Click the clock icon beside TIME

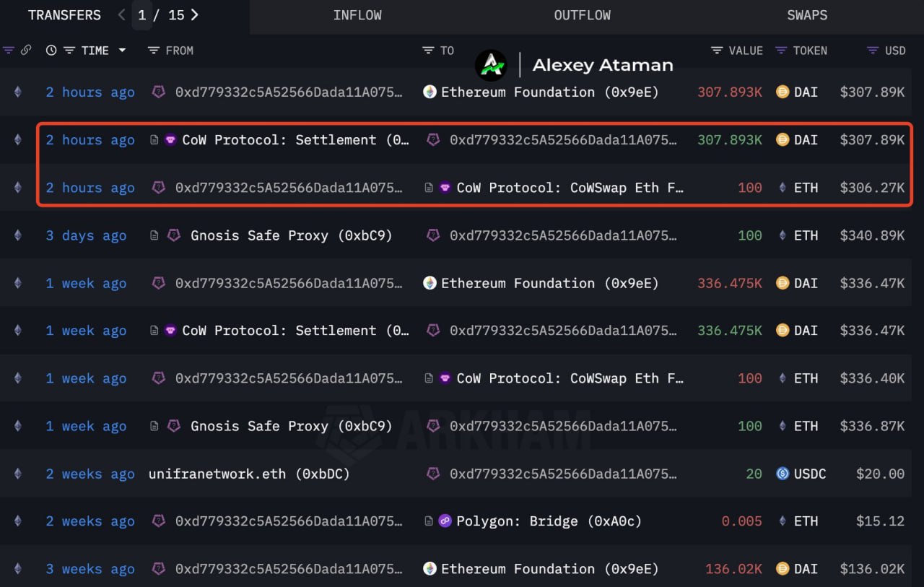tap(51, 51)
